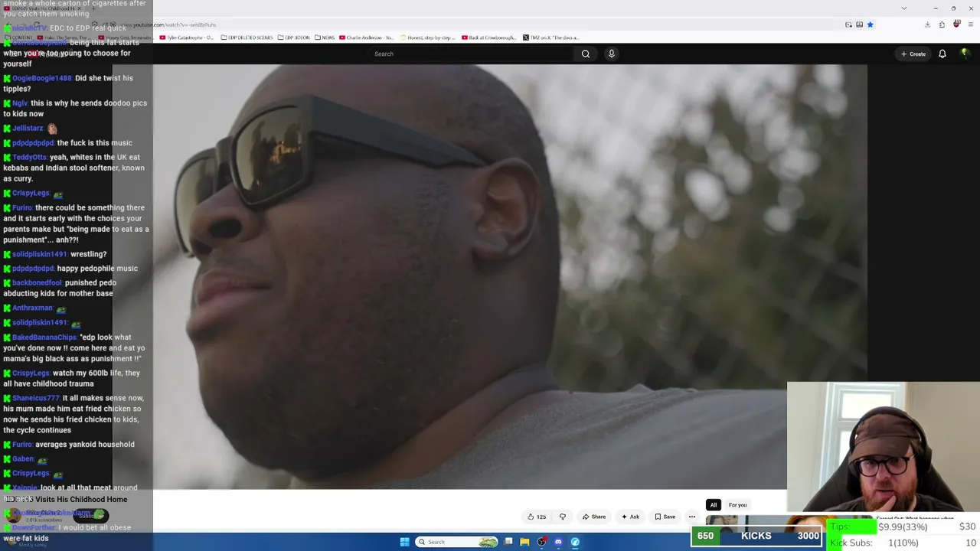The height and width of the screenshot is (551, 980).
Task: Open the OBS icon in the taskbar
Action: click(541, 542)
